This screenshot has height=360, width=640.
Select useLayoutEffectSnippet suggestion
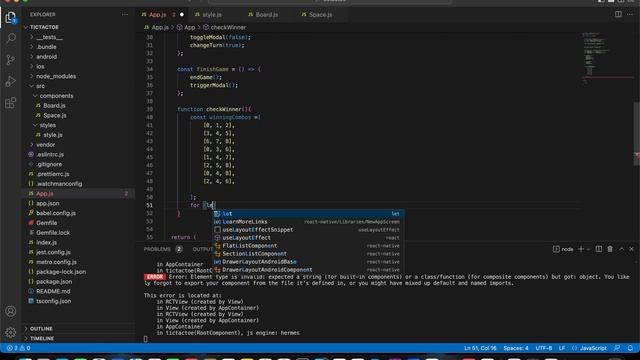point(309,230)
